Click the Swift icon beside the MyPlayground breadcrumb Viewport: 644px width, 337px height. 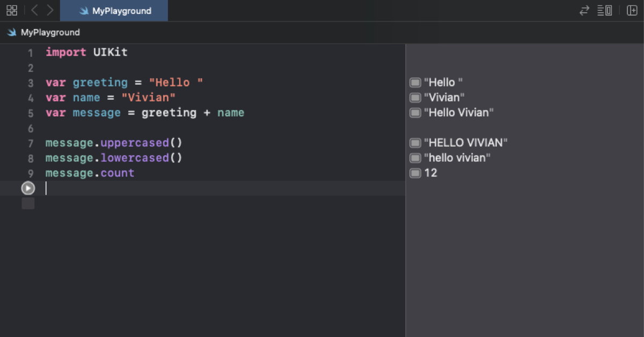coord(12,33)
